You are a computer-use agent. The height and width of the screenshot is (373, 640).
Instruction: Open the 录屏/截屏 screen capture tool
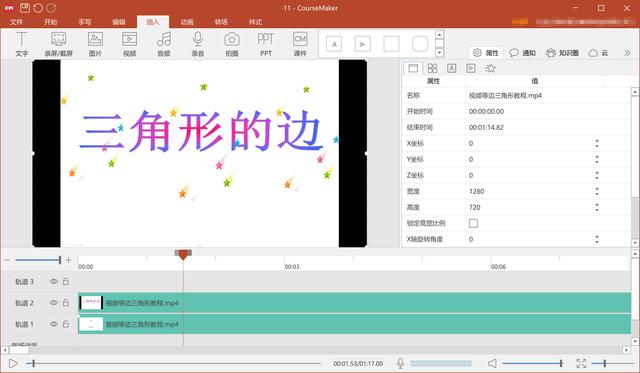pyautogui.click(x=58, y=44)
